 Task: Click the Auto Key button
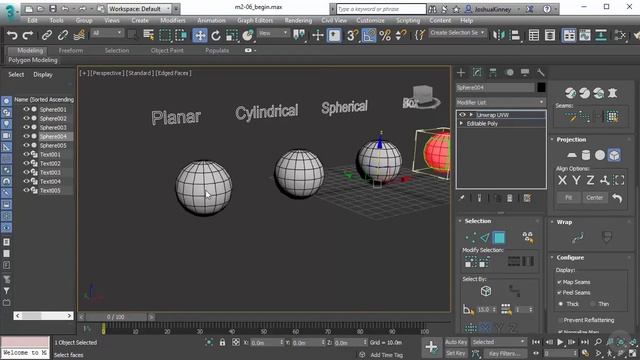pos(456,342)
